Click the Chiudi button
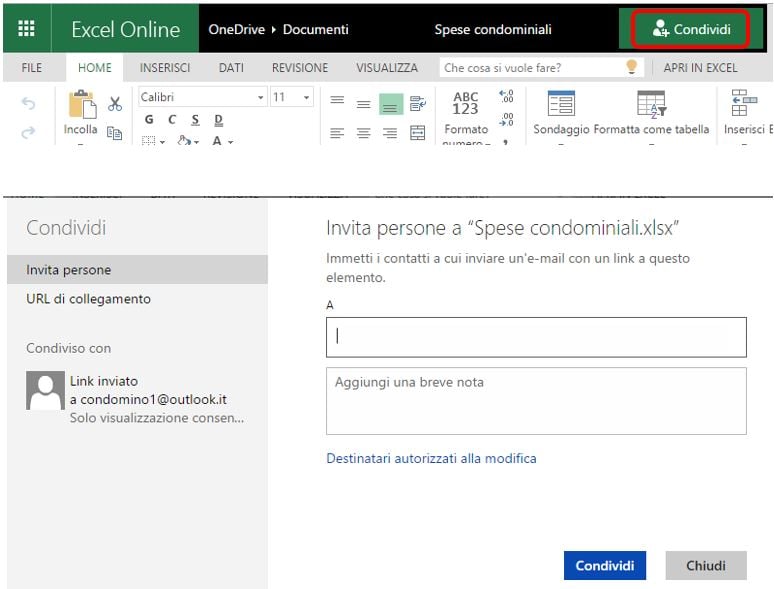Viewport: 774px width, 589px height. [x=706, y=565]
